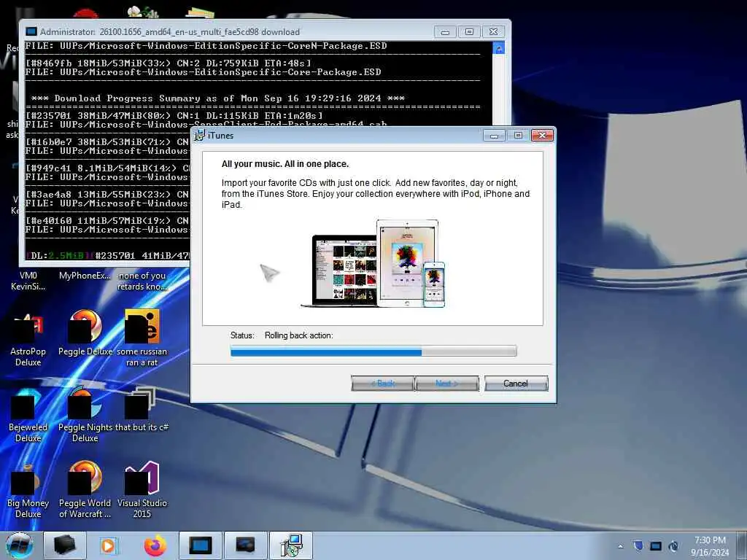Open the media player taskbar icon
747x560 pixels.
[x=108, y=545]
